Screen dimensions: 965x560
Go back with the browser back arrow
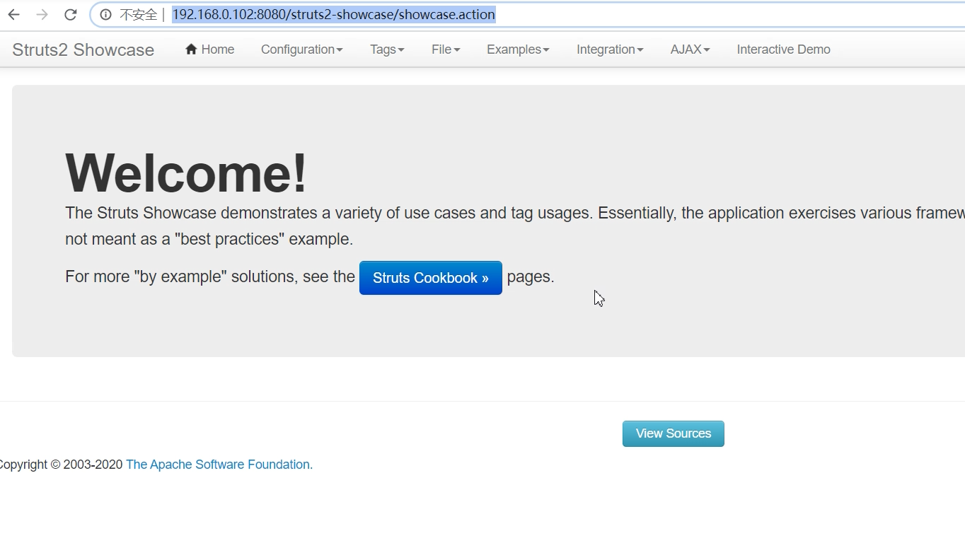(13, 15)
